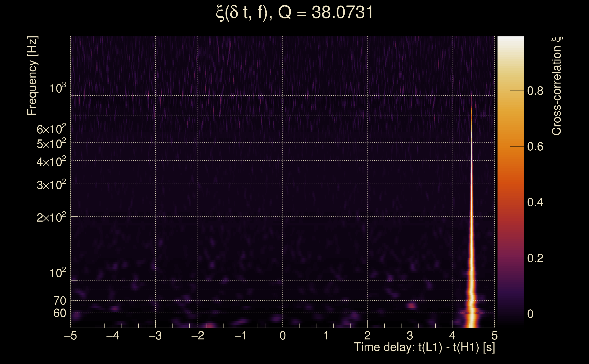Click the 0 time delay x-axis label
The width and height of the screenshot is (589, 364).
[x=283, y=336]
